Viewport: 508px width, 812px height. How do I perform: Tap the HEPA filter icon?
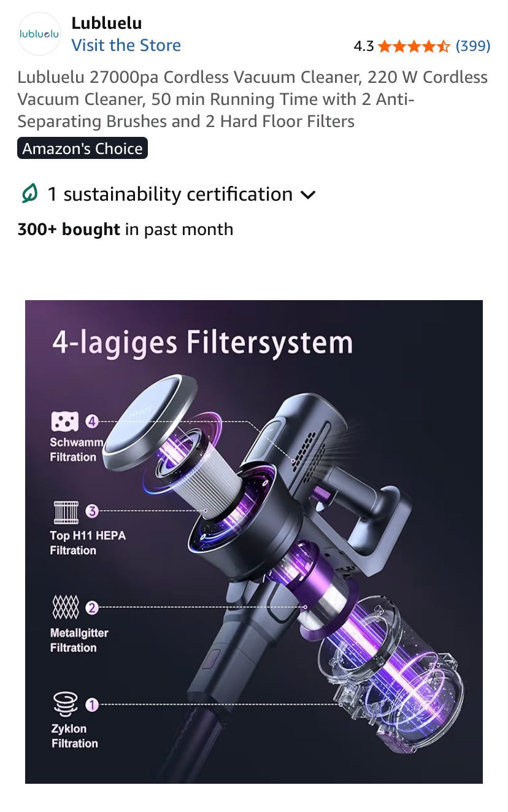click(x=66, y=511)
